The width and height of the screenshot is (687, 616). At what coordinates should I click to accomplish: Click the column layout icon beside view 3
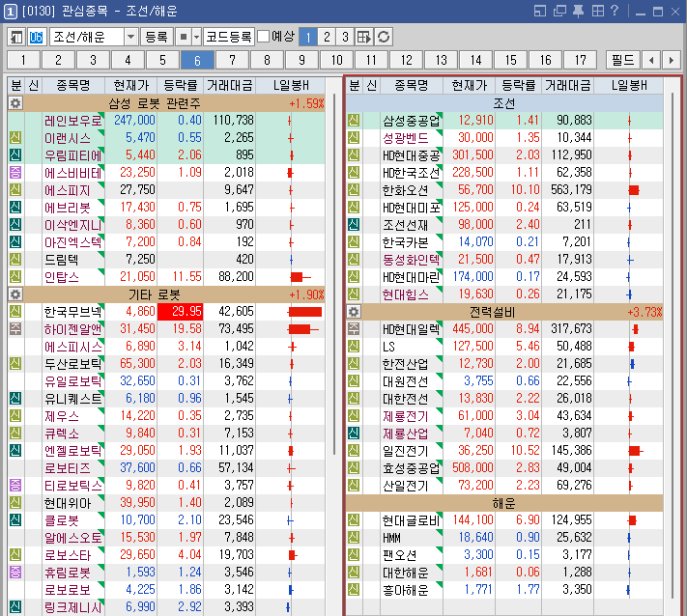click(364, 37)
